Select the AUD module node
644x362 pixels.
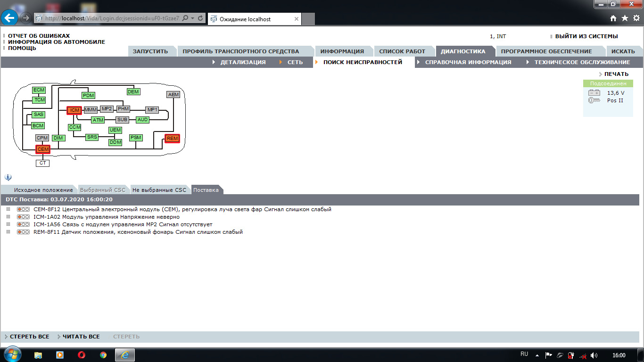[x=143, y=120]
